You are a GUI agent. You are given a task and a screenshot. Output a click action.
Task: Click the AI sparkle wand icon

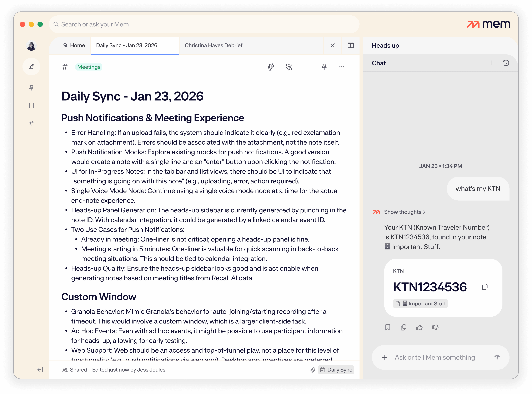pos(289,67)
